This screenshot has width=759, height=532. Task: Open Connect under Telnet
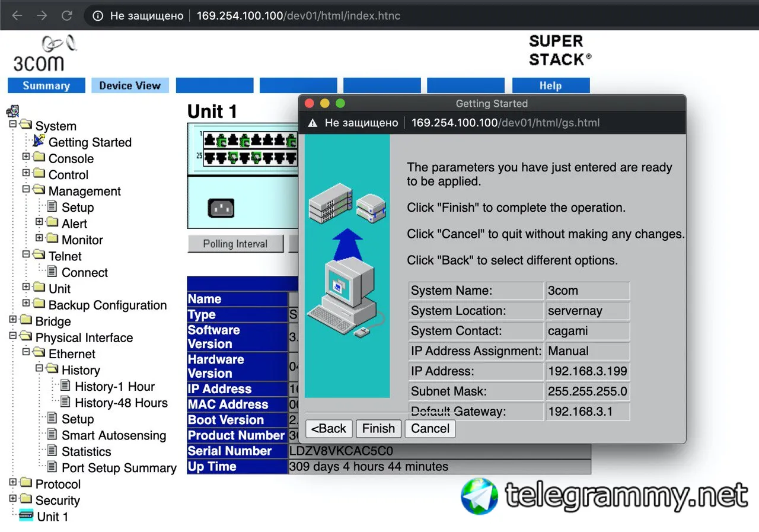(x=85, y=273)
